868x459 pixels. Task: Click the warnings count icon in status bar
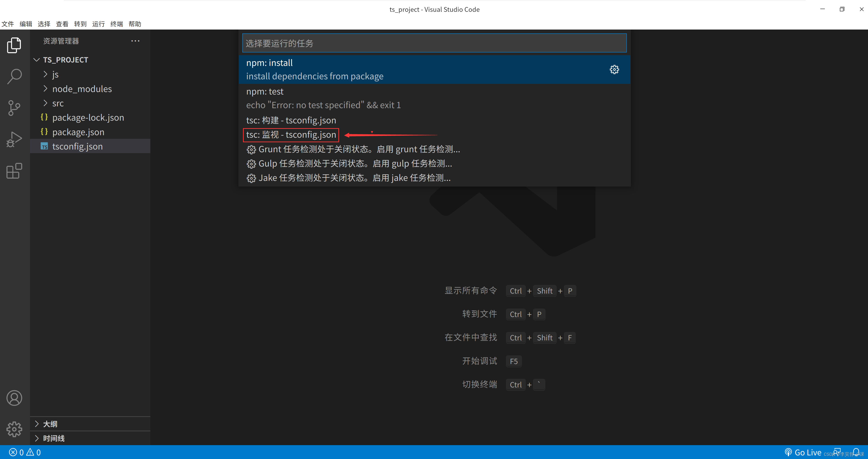pyautogui.click(x=30, y=452)
